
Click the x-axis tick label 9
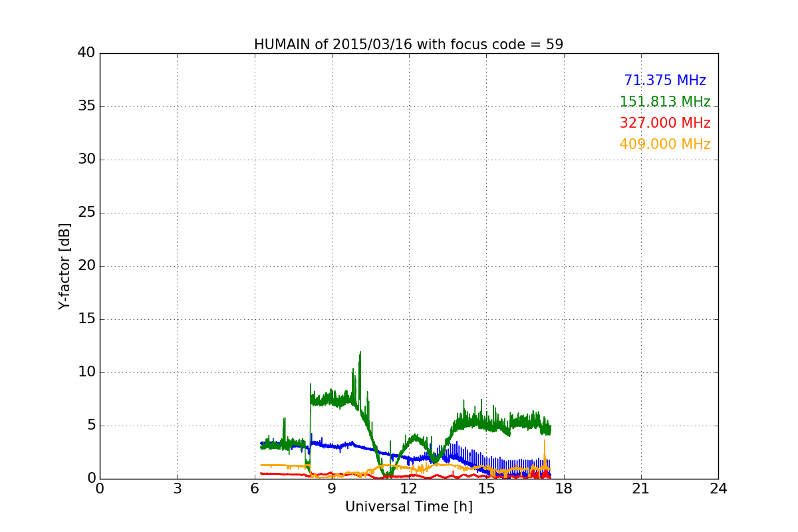pos(332,489)
